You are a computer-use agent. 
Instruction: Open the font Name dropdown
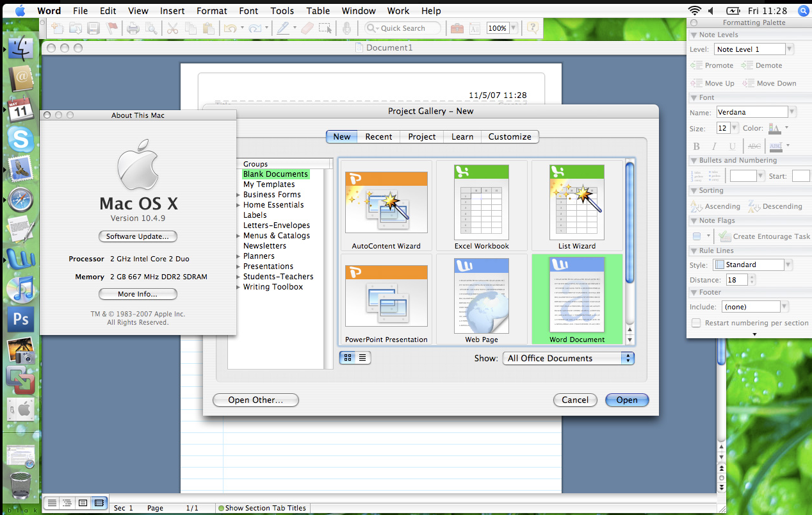point(792,112)
